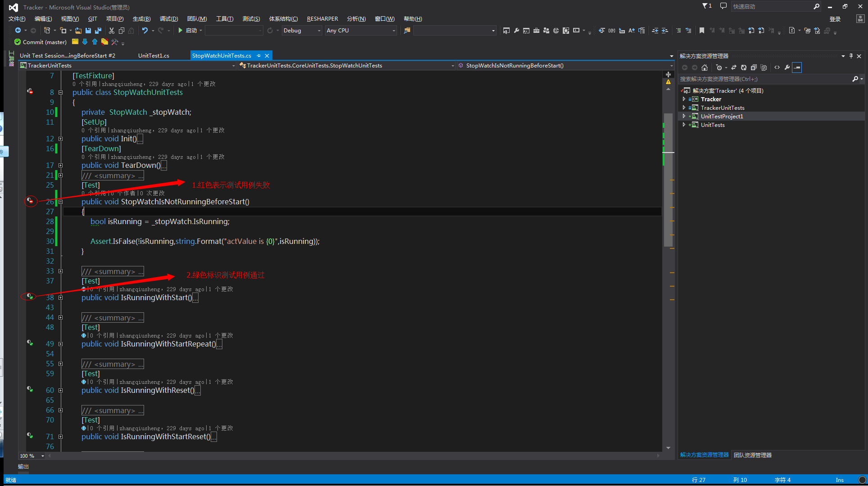This screenshot has height=486, width=868.
Task: Expand the TrackerUnitTests project node
Action: [684, 108]
